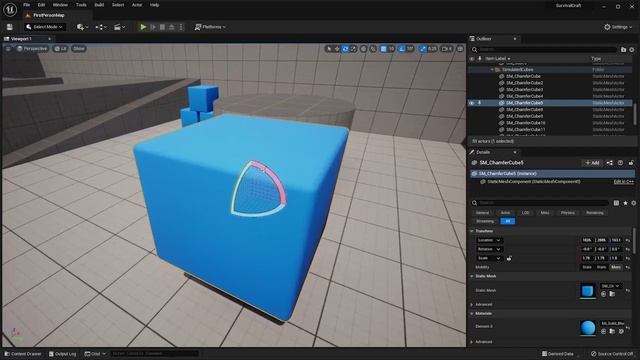
Task: Toggle grid snapping in viewport toolbar
Action: coord(383,49)
